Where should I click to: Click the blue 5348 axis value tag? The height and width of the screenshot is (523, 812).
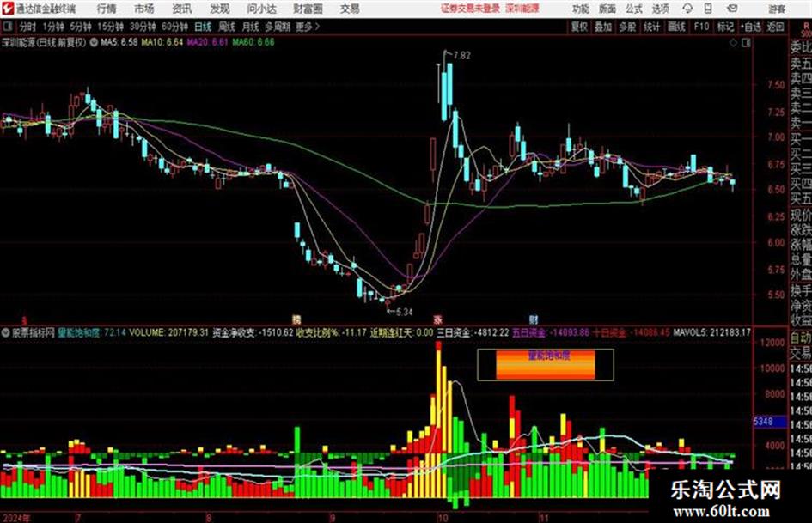(x=770, y=422)
